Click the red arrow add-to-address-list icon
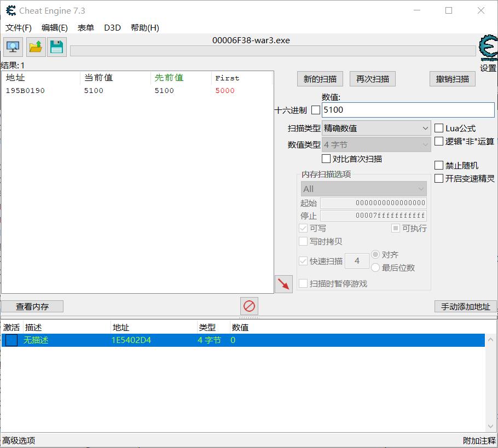The image size is (498, 448). click(283, 283)
